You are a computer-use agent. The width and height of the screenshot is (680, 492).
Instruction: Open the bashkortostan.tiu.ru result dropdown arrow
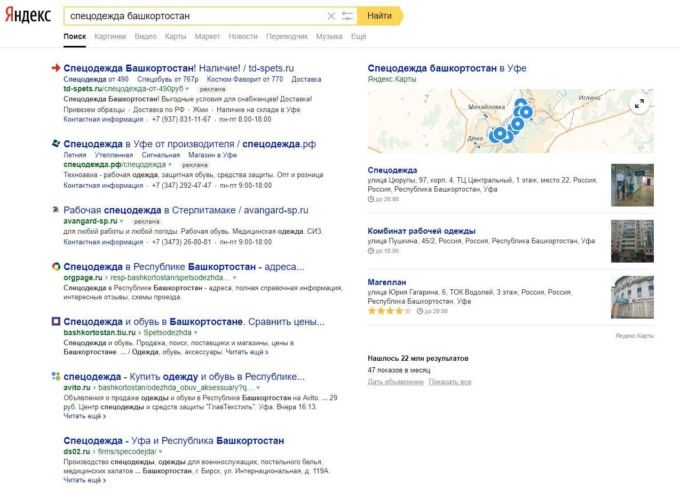point(196,333)
